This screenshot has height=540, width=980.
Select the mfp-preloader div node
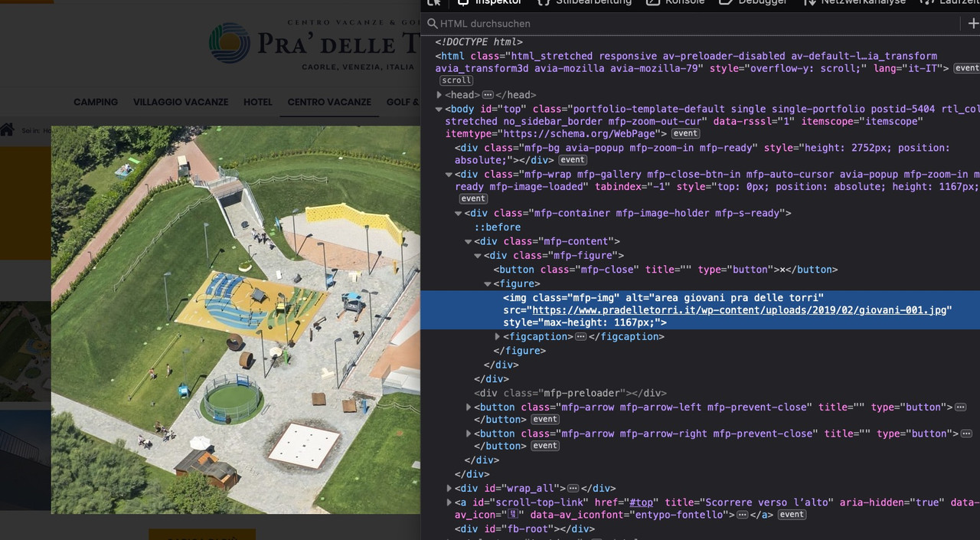tap(570, 393)
